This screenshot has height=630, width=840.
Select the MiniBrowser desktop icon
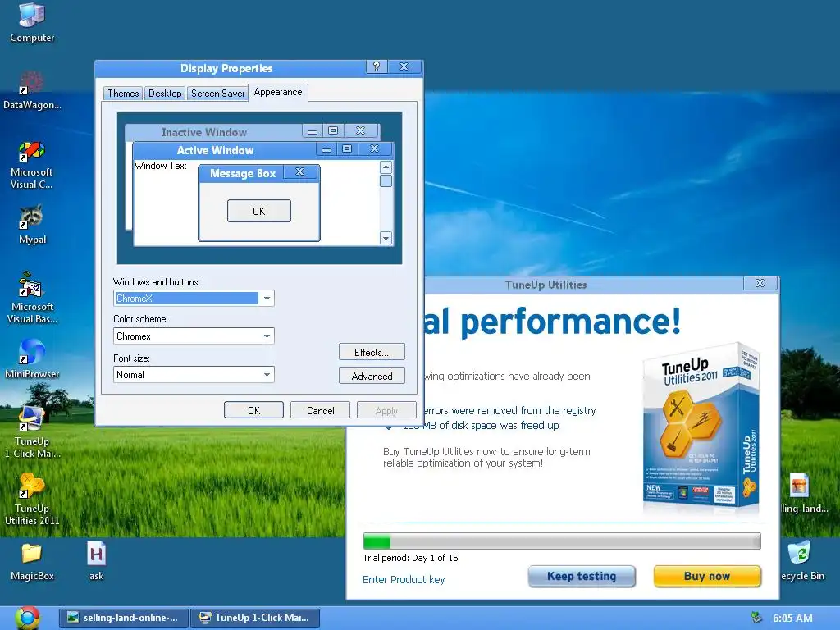pos(32,358)
